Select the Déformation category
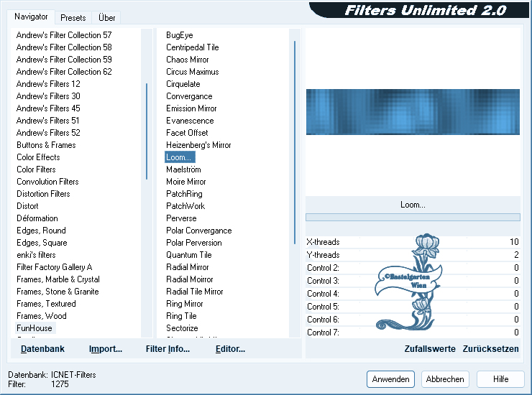 37,218
